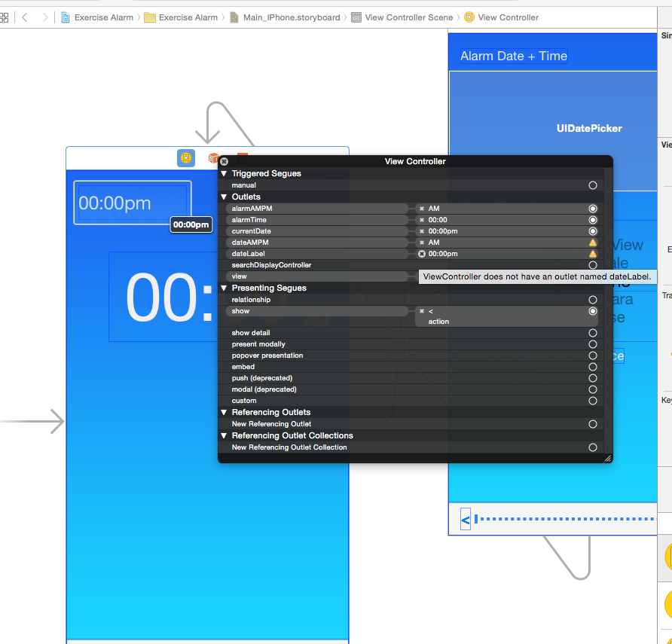Click the warning triangle beside dateAMPM outlet
Screen dimensions: 672x644
pos(593,243)
